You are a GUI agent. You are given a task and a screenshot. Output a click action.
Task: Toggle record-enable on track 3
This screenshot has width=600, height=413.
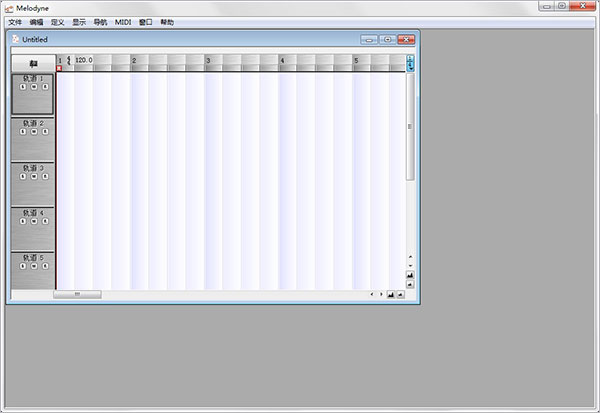(x=45, y=176)
